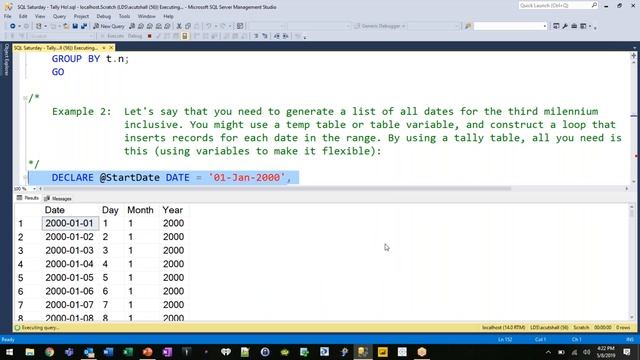Open OneNote from the taskbar
Viewport: 640px width, 360px height.
coord(167,352)
